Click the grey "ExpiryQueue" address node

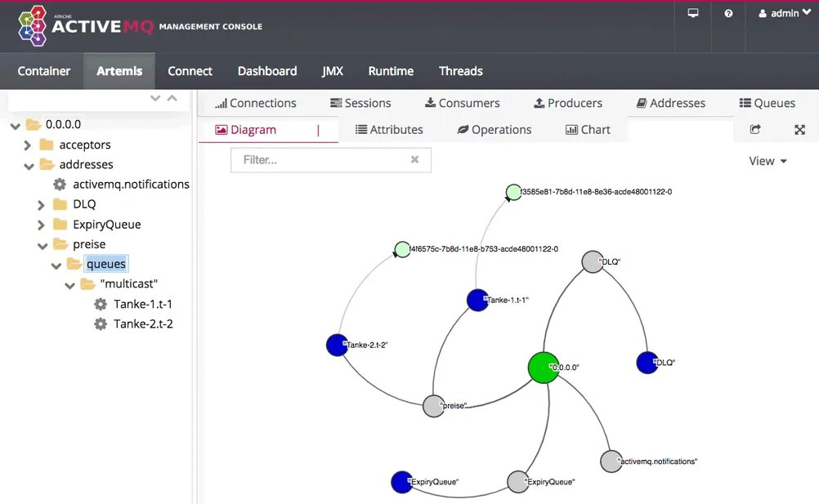(518, 482)
